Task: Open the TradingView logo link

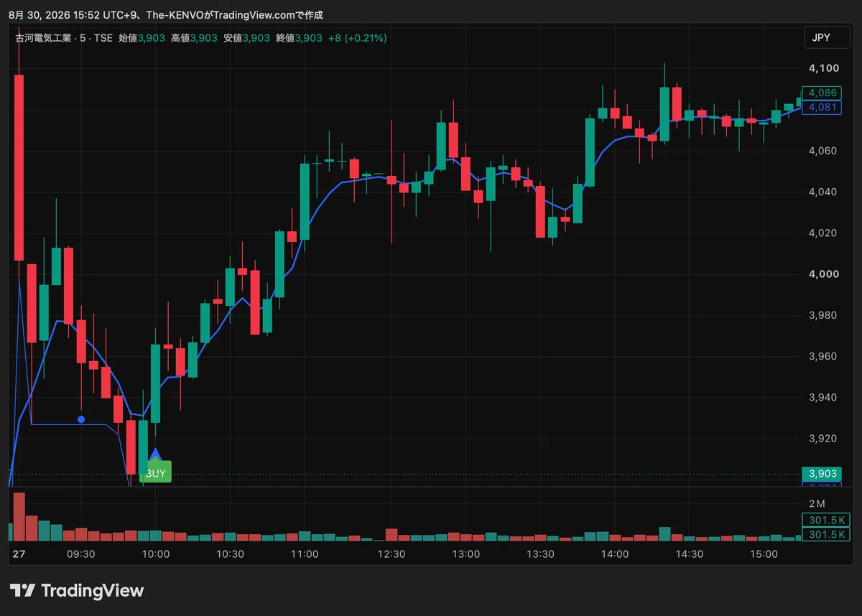Action: coord(77,591)
